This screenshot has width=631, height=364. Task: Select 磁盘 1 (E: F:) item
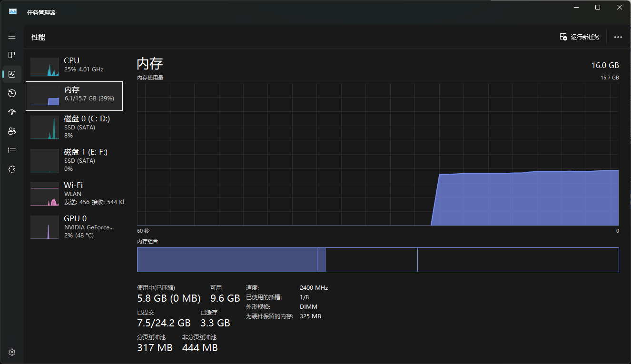[74, 160]
